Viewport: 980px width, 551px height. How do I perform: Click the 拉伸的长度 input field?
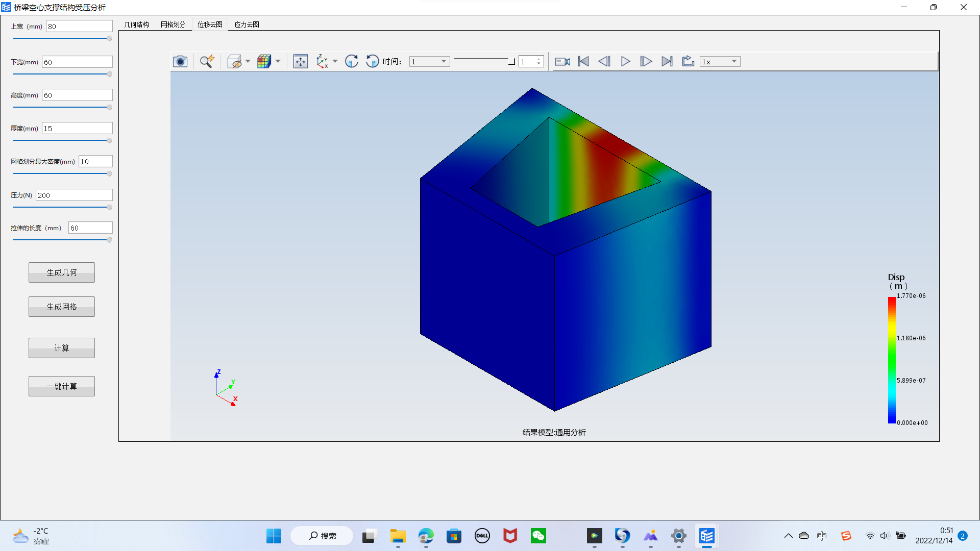click(90, 228)
